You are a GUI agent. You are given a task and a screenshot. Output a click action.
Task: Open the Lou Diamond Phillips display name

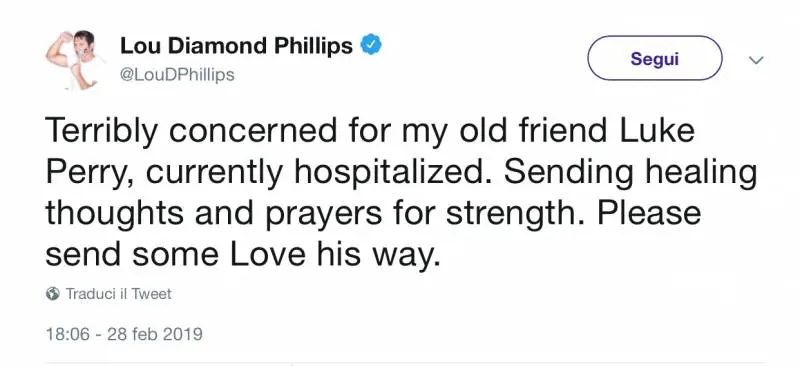(x=236, y=46)
